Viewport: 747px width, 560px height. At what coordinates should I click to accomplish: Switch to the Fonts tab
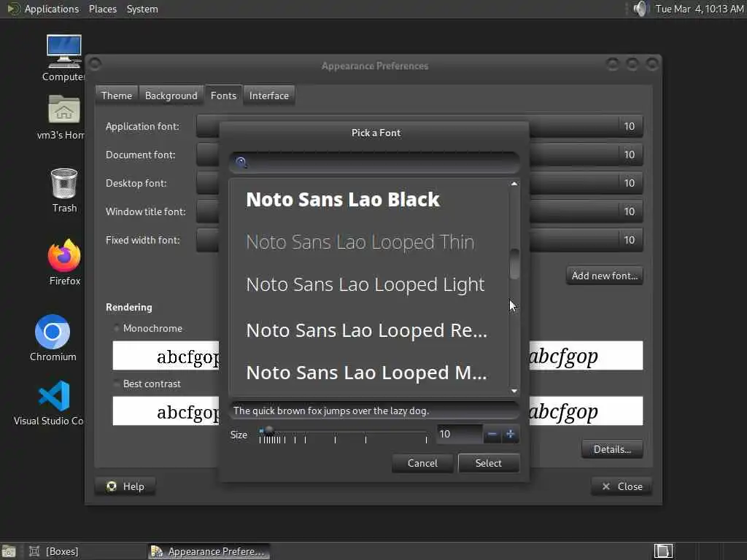223,96
